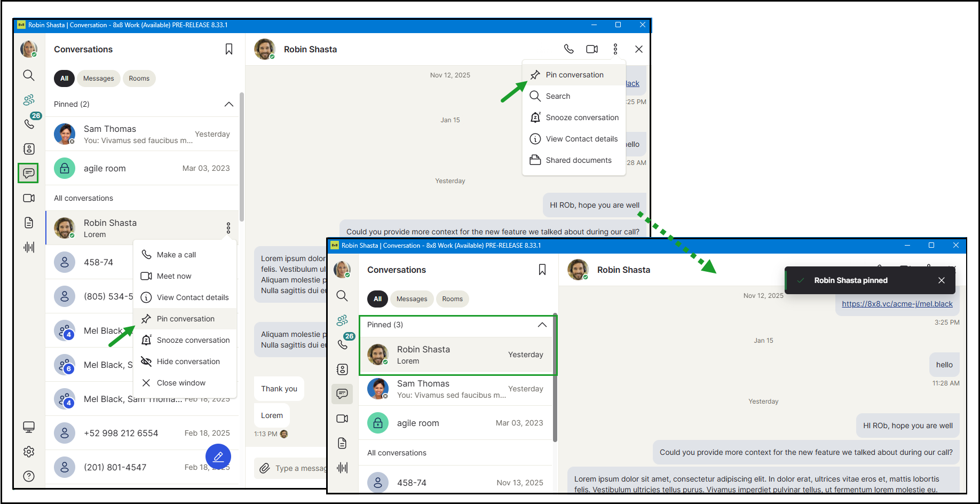Close the Robin Shasta chat in the back window
This screenshot has width=980, height=504.
[639, 49]
